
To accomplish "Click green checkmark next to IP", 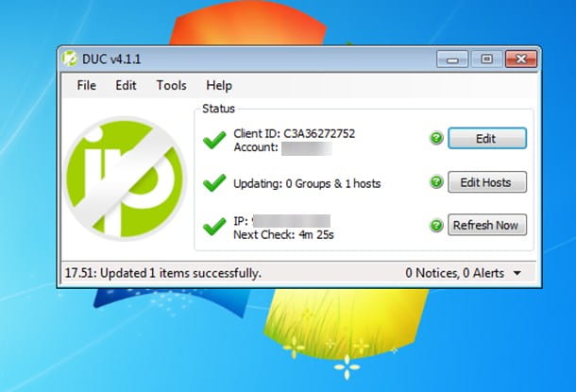I will coord(214,227).
